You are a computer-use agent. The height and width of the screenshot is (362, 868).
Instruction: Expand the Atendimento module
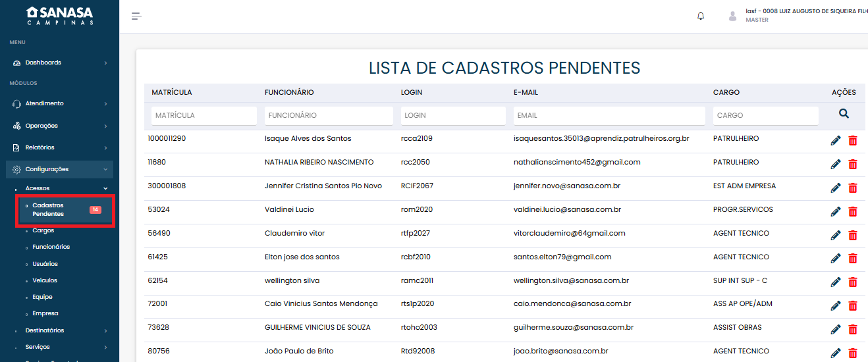point(59,103)
